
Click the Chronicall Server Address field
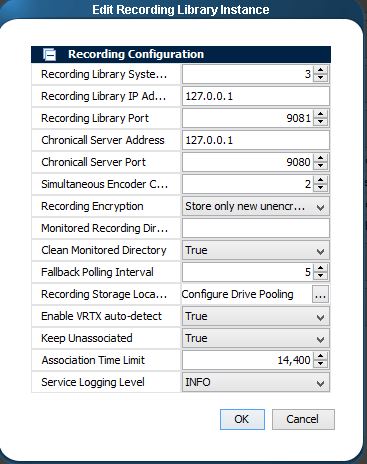(256, 140)
